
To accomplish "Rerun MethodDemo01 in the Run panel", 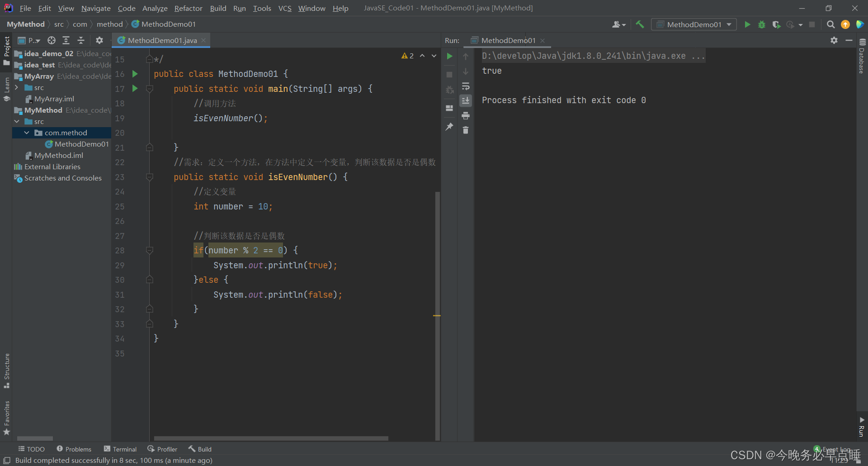I will (449, 56).
